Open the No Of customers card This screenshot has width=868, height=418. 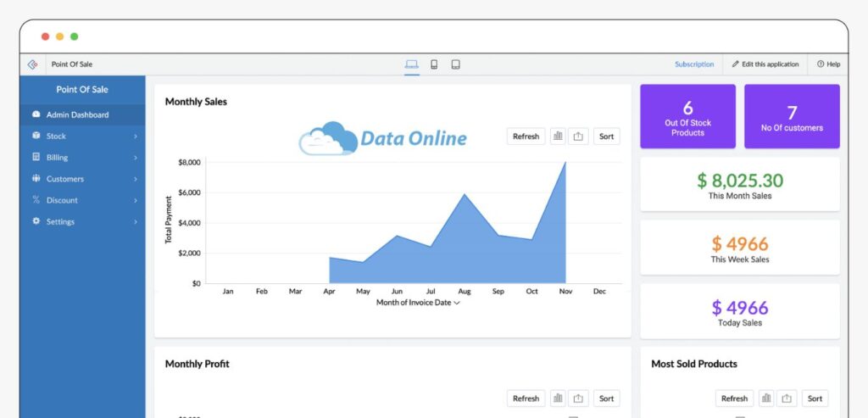792,116
